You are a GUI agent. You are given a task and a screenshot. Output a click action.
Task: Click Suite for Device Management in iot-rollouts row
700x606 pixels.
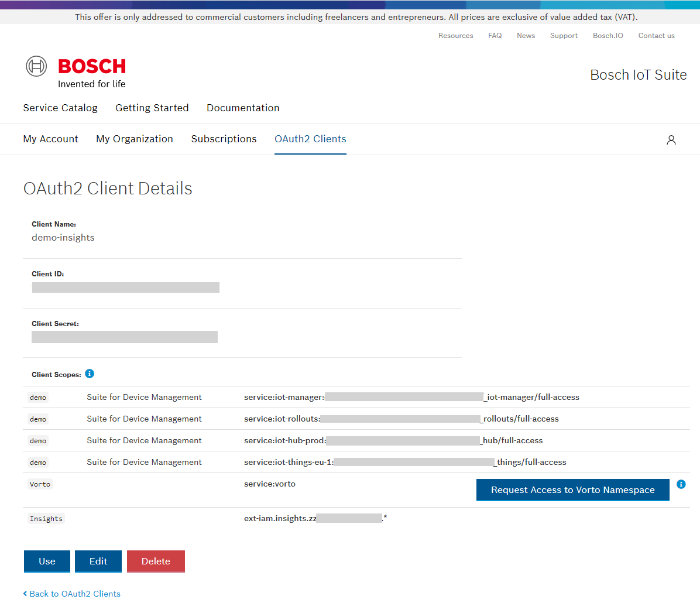point(144,419)
